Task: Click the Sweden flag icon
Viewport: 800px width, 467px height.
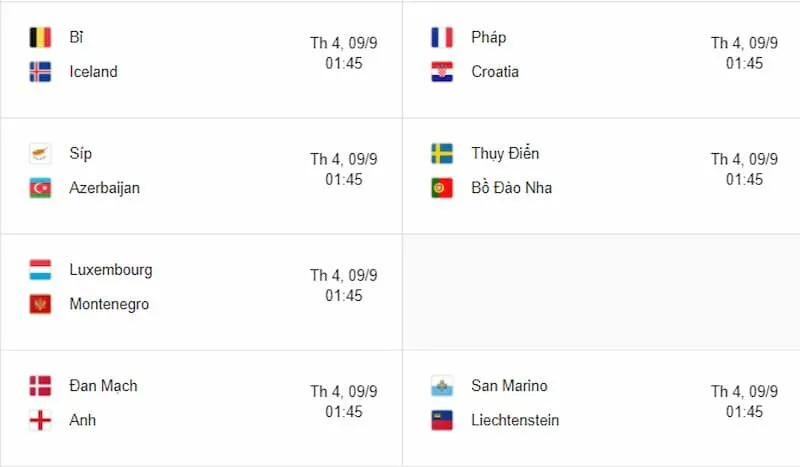Action: (442, 154)
